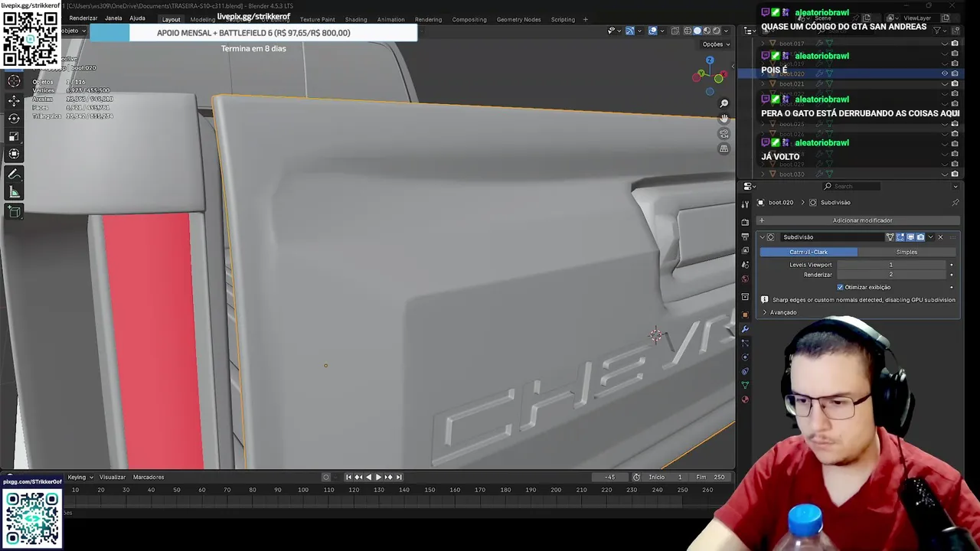Click the viewport pan hand icon

[x=724, y=119]
